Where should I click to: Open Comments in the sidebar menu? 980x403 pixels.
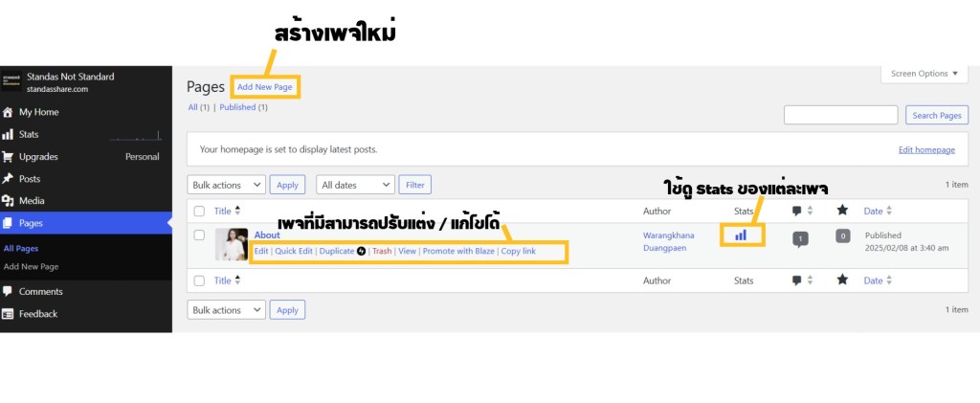[40, 291]
